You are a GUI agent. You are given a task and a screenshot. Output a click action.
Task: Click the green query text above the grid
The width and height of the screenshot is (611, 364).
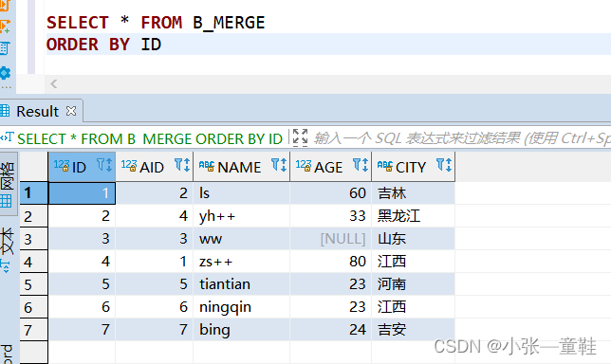click(150, 139)
